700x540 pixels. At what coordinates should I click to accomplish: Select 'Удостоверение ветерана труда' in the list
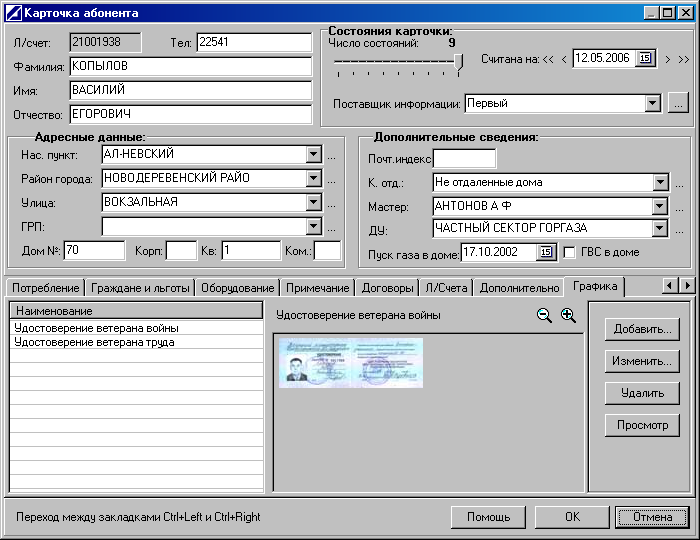[94, 342]
